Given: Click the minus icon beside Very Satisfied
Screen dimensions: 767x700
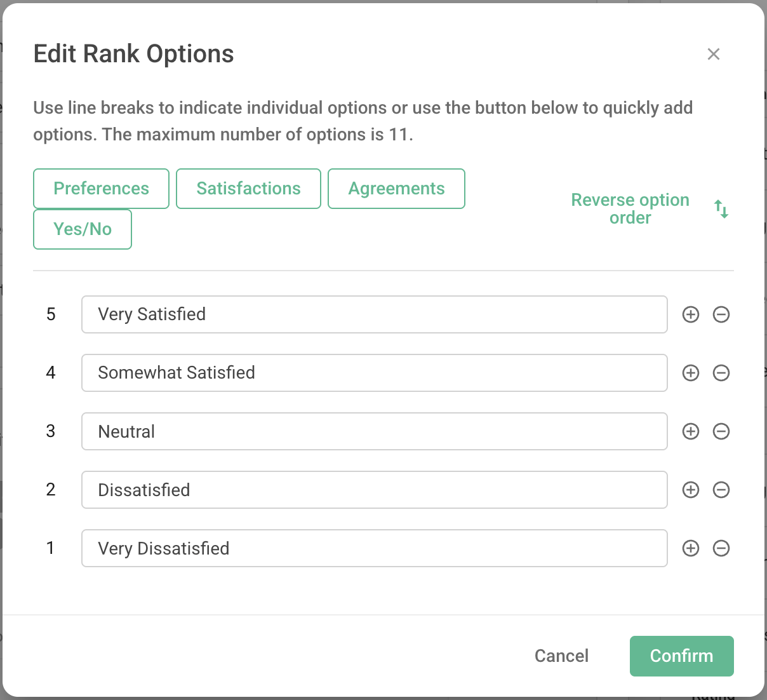Looking at the screenshot, I should 721,314.
